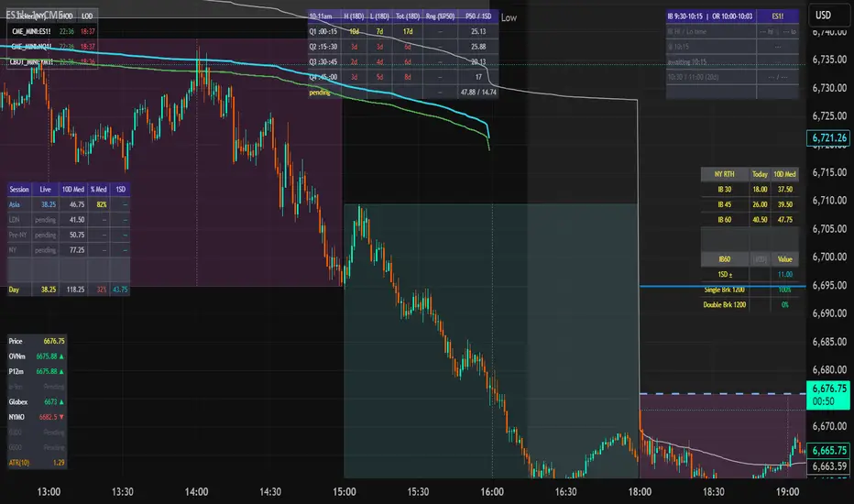Click the 15:00 time axis label
854x504 pixels.
click(345, 492)
